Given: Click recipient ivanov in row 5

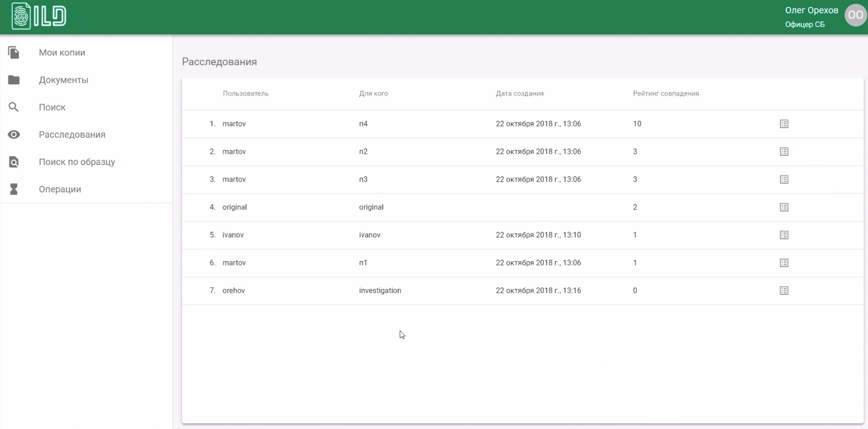Looking at the screenshot, I should pos(370,235).
